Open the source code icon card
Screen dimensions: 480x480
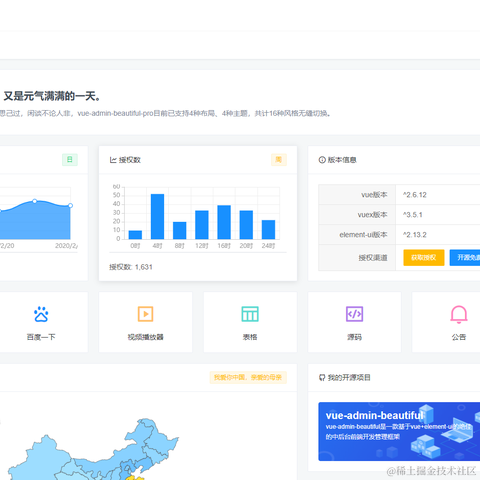354,314
